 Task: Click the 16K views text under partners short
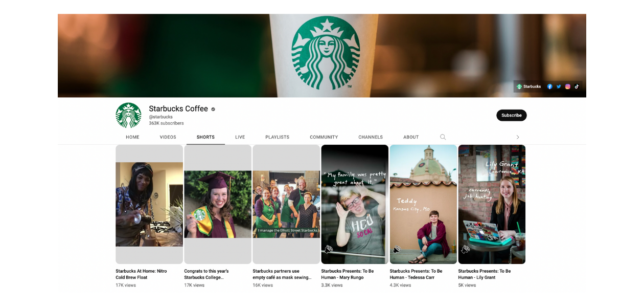click(x=263, y=286)
